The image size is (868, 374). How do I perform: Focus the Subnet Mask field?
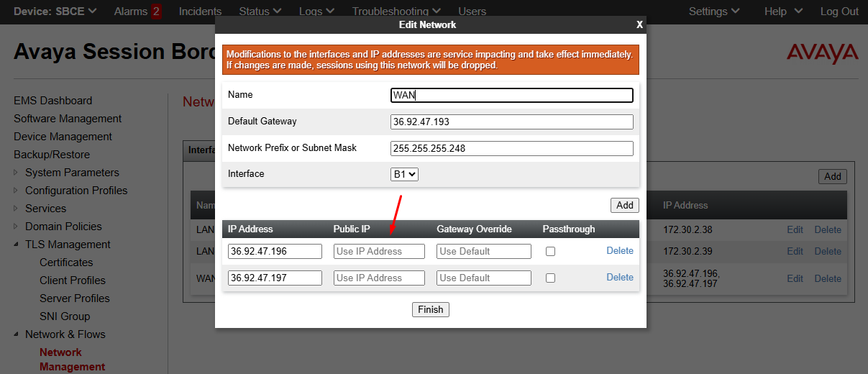click(511, 148)
